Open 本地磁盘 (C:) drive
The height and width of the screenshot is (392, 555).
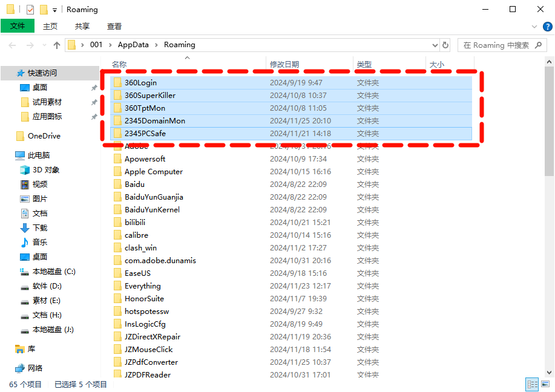coord(54,272)
